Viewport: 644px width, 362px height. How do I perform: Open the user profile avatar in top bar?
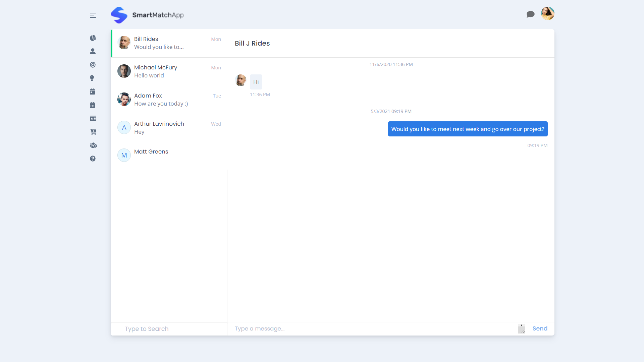tap(547, 14)
